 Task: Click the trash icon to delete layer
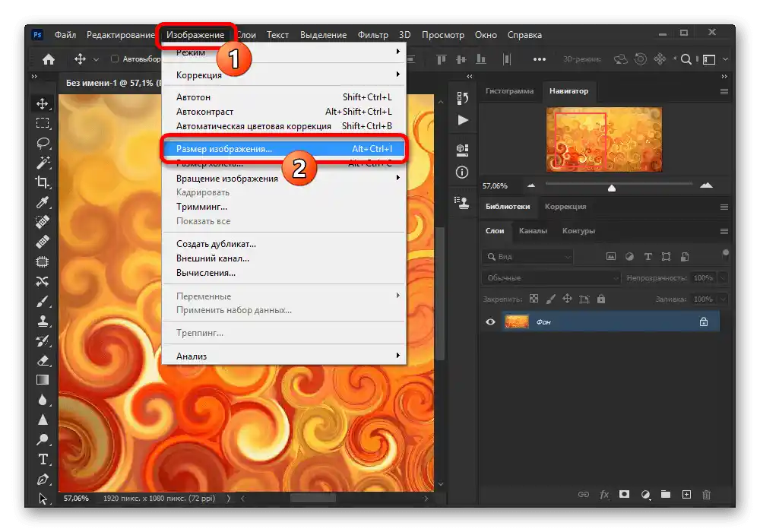click(x=706, y=494)
